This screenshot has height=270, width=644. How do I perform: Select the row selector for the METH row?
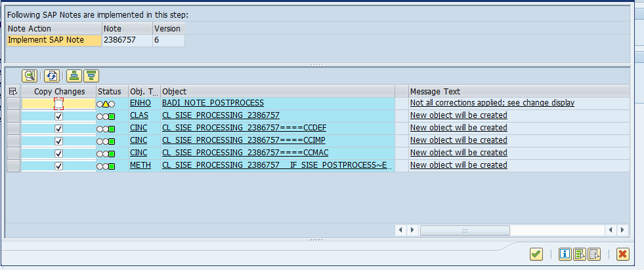click(13, 166)
